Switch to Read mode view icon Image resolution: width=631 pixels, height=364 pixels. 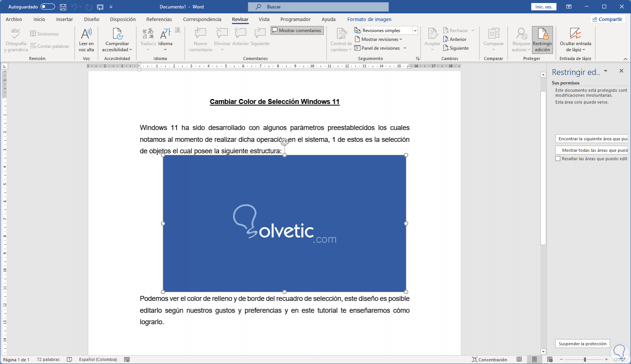pyautogui.click(x=519, y=359)
